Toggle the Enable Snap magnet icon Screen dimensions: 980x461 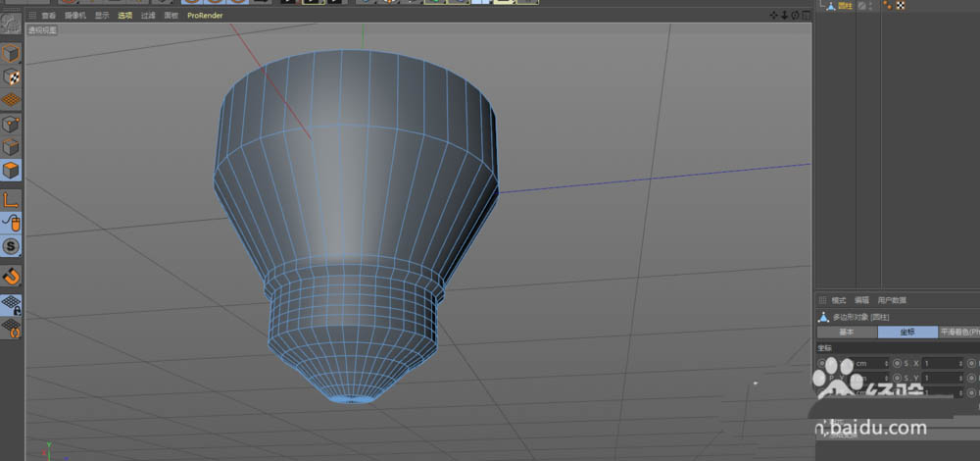[11, 276]
